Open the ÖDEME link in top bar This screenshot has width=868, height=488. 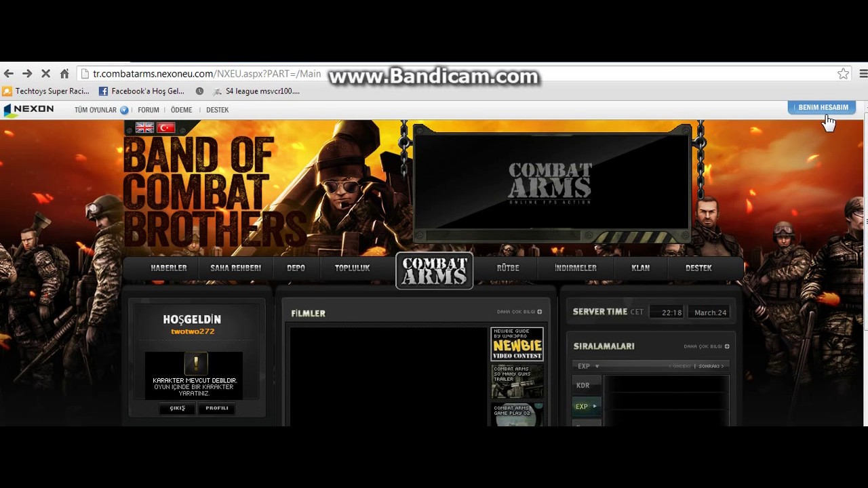pyautogui.click(x=181, y=110)
